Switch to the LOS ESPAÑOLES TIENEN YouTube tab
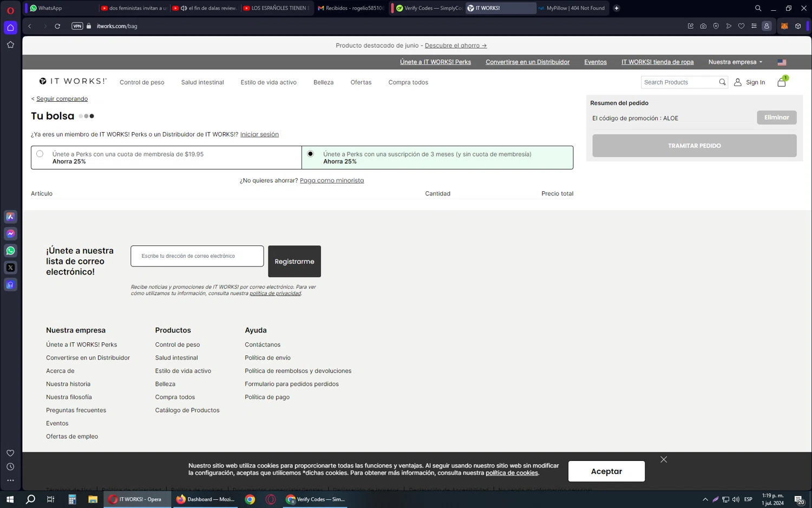This screenshot has height=508, width=812. tap(277, 8)
